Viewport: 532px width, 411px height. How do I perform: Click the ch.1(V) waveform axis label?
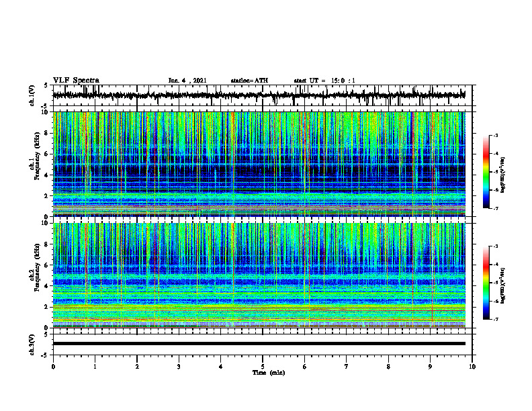[x=32, y=95]
